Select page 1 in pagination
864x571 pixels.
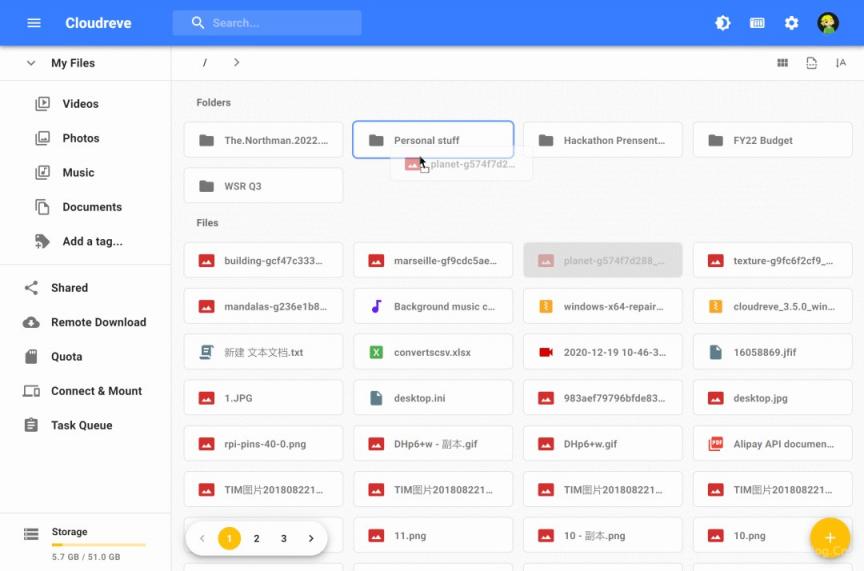[x=229, y=538]
